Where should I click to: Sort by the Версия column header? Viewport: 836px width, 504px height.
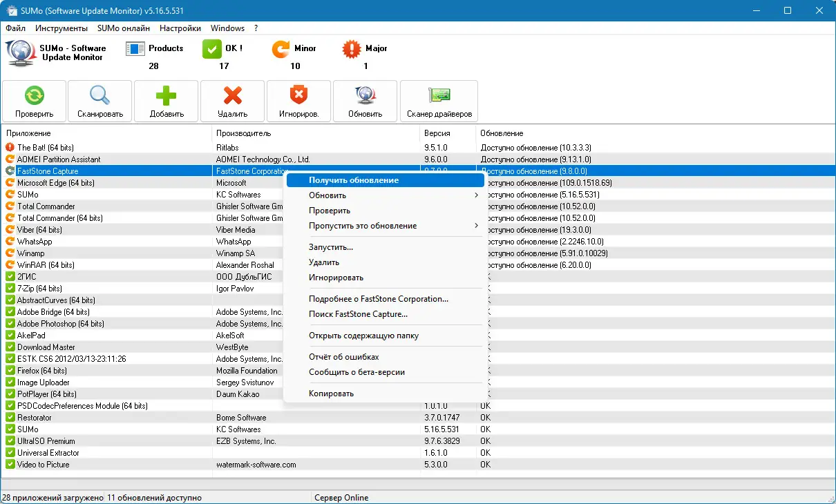tap(448, 133)
